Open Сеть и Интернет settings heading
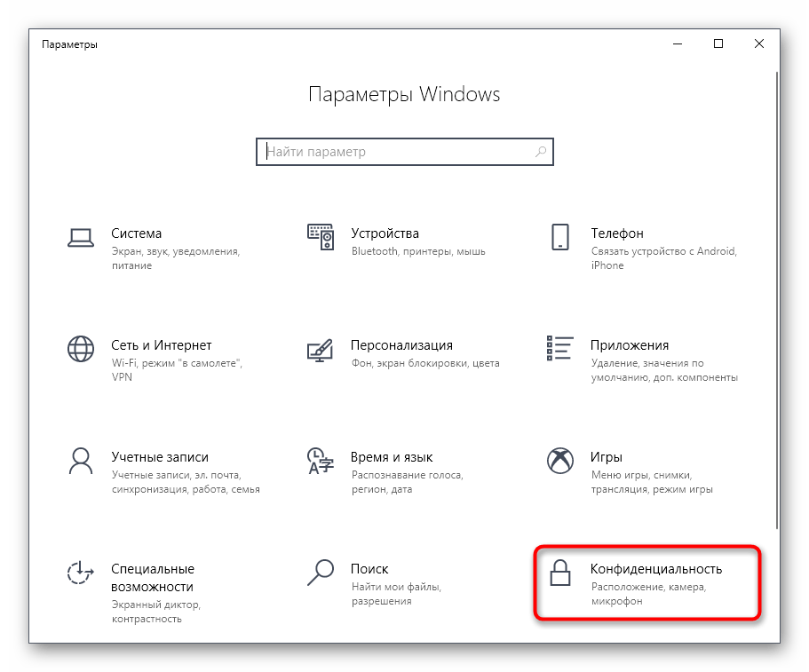The height and width of the screenshot is (672, 809). (162, 345)
